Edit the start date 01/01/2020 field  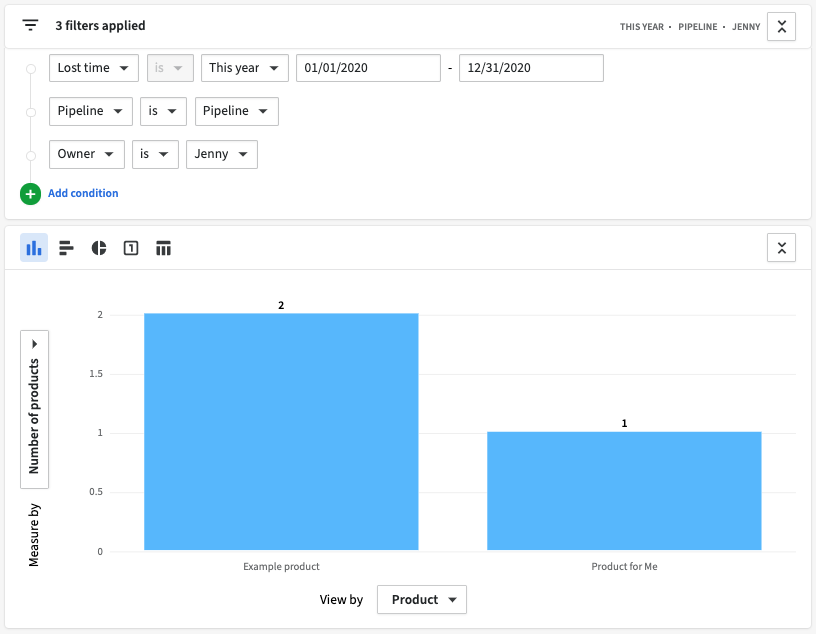pos(368,68)
